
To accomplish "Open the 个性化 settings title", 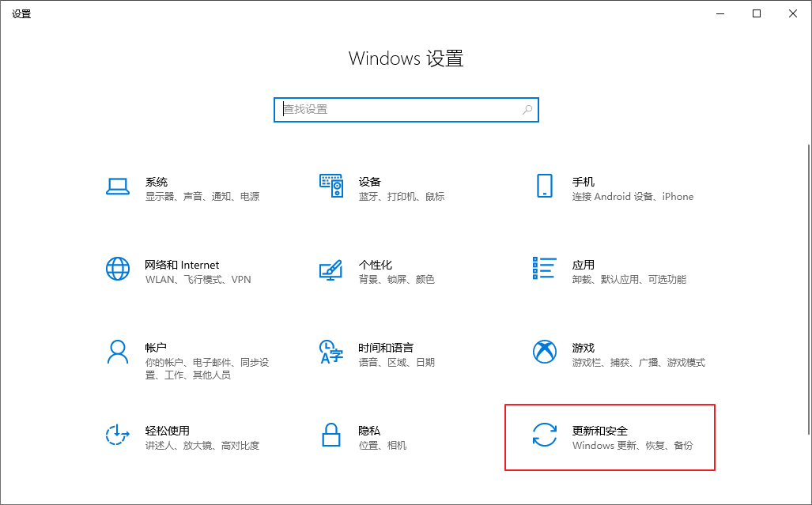I will pos(376,265).
